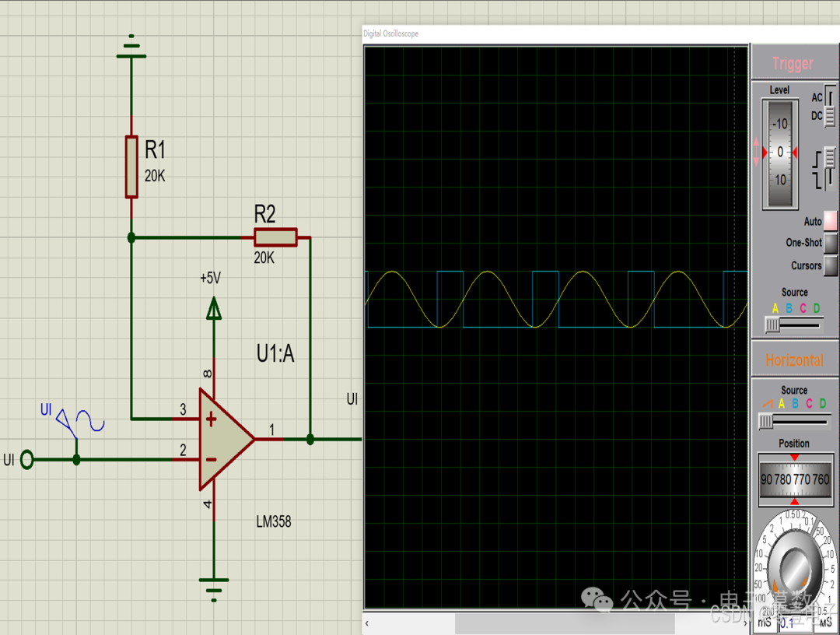Image resolution: width=840 pixels, height=635 pixels.
Task: Click the U1:A reference label
Action: [275, 353]
